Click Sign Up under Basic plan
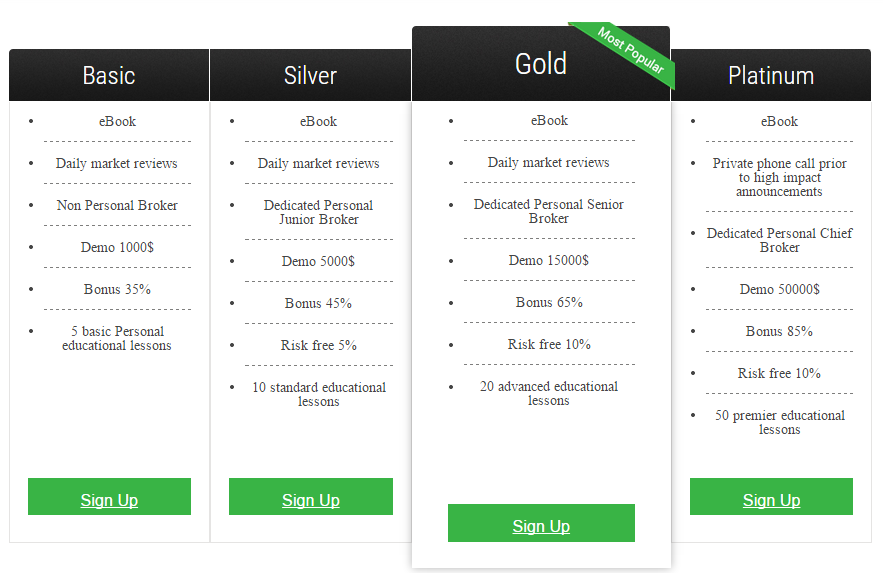The image size is (888, 587). (109, 497)
